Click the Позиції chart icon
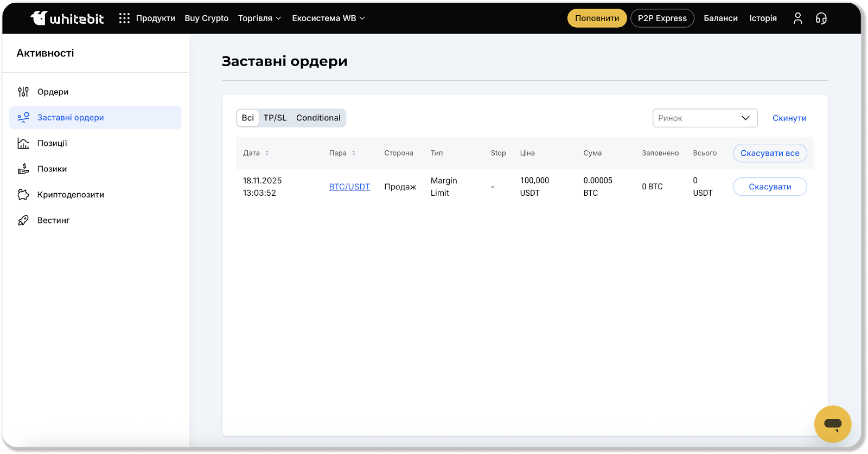The height and width of the screenshot is (454, 868). (x=23, y=143)
